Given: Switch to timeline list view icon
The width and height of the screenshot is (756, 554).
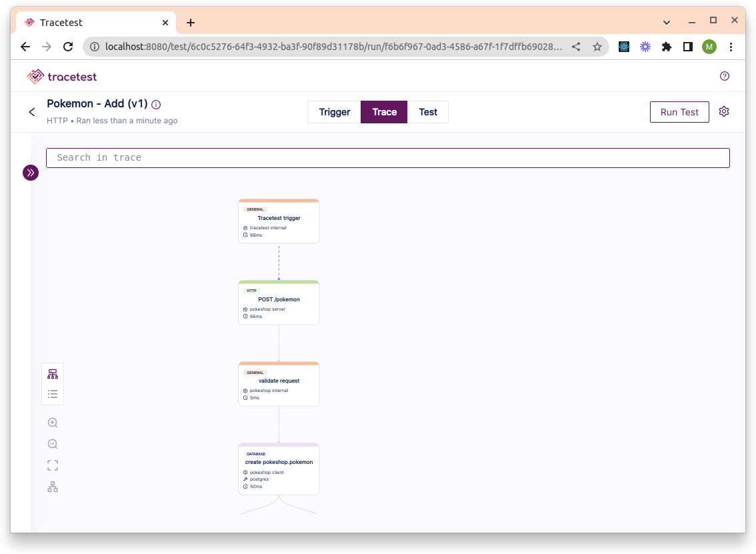Looking at the screenshot, I should (53, 395).
